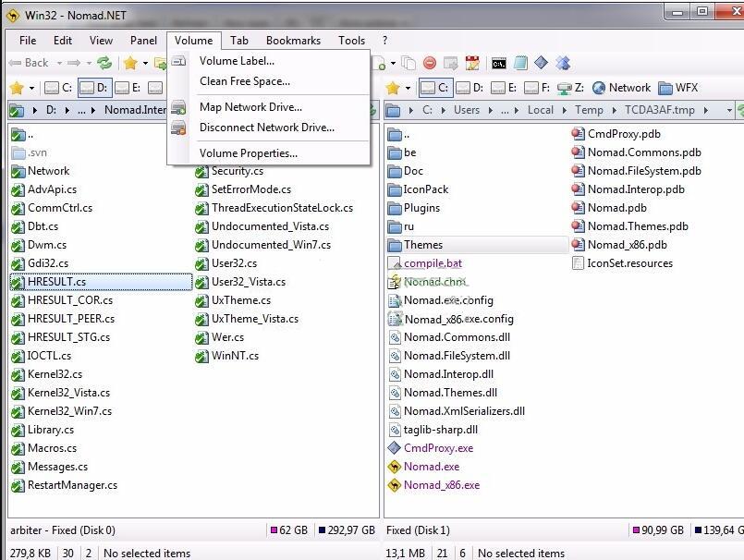
Task: Open the right panel path history dropdown
Action: tap(729, 111)
